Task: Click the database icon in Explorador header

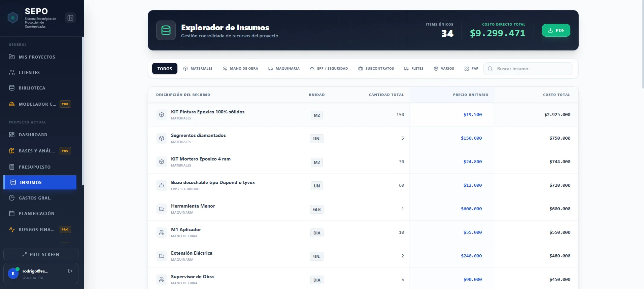Action: pyautogui.click(x=166, y=30)
